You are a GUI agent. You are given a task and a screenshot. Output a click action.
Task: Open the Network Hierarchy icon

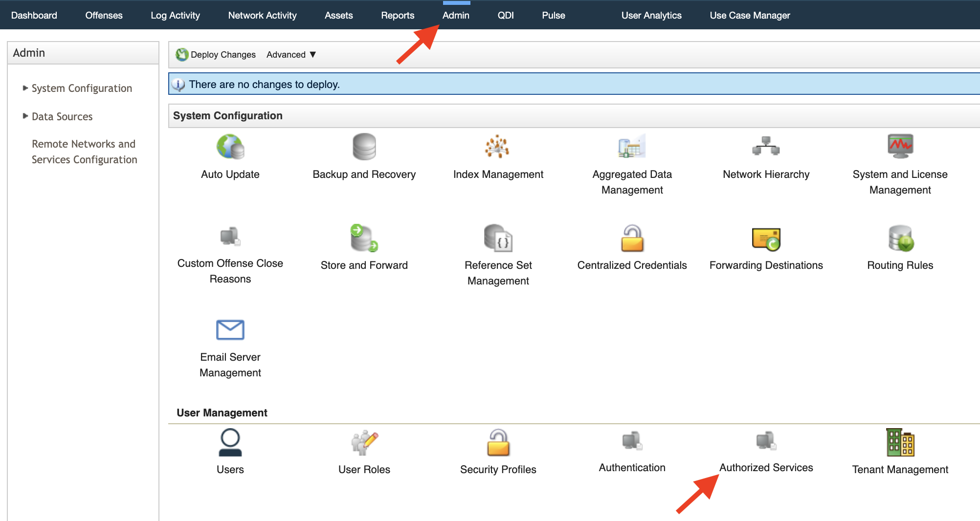point(766,146)
